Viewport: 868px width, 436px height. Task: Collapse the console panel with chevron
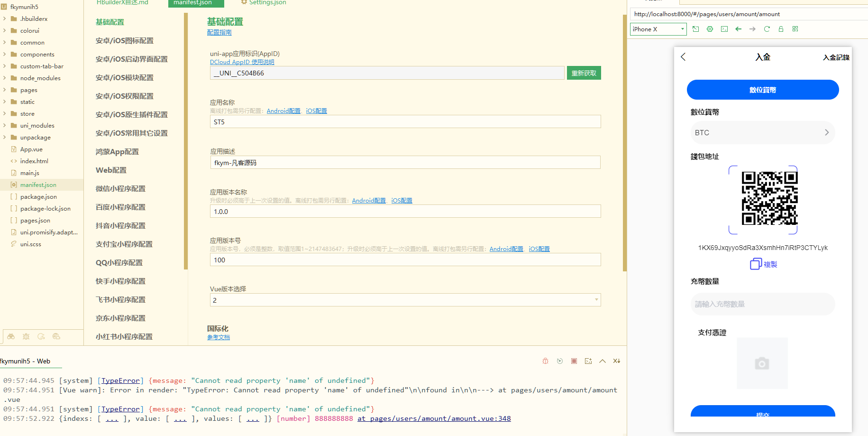click(602, 361)
